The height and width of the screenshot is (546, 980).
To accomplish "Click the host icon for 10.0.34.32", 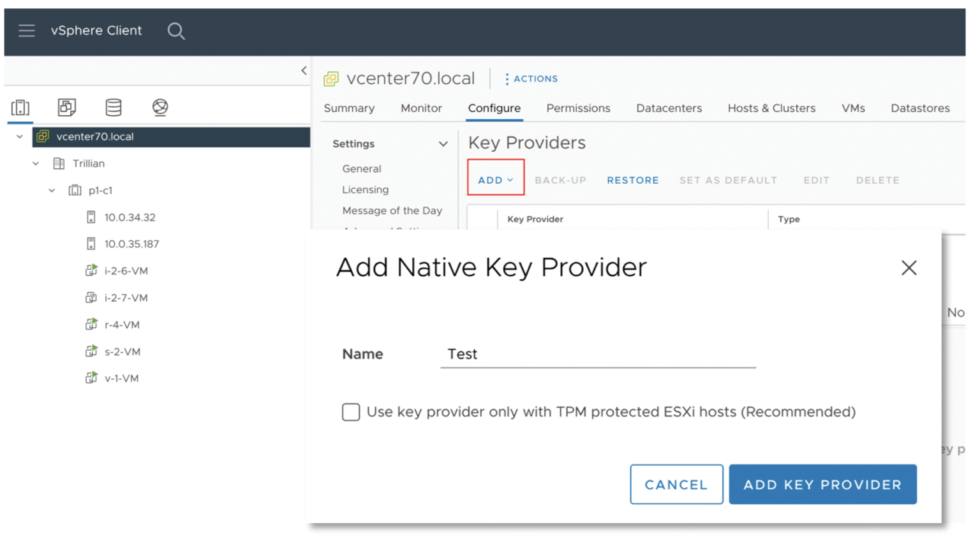I will (91, 218).
